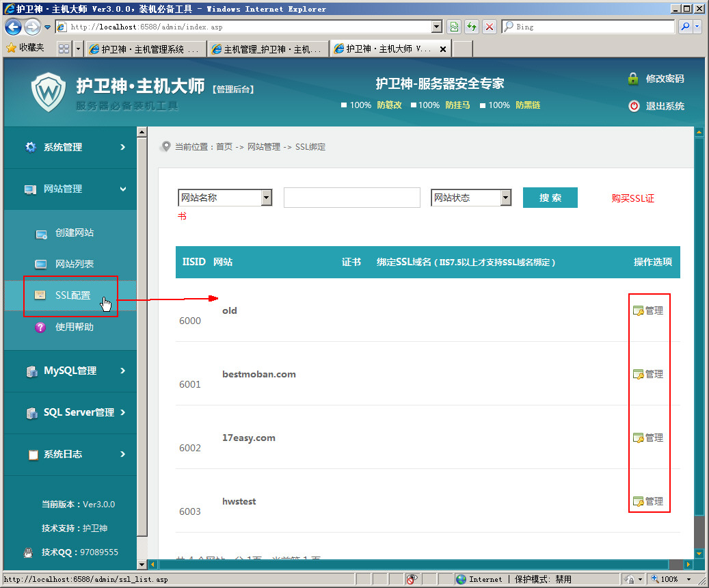Click the 系统管理 gear icon

coord(31,148)
